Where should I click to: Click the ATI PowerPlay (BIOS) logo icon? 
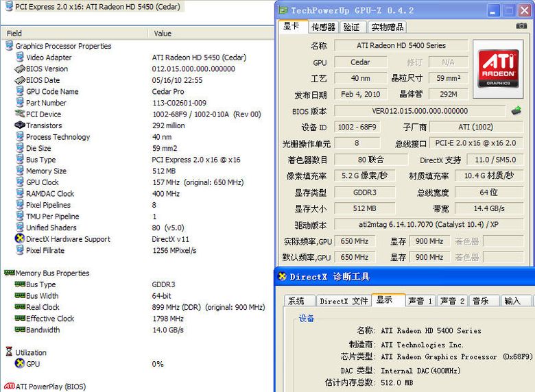(9, 386)
